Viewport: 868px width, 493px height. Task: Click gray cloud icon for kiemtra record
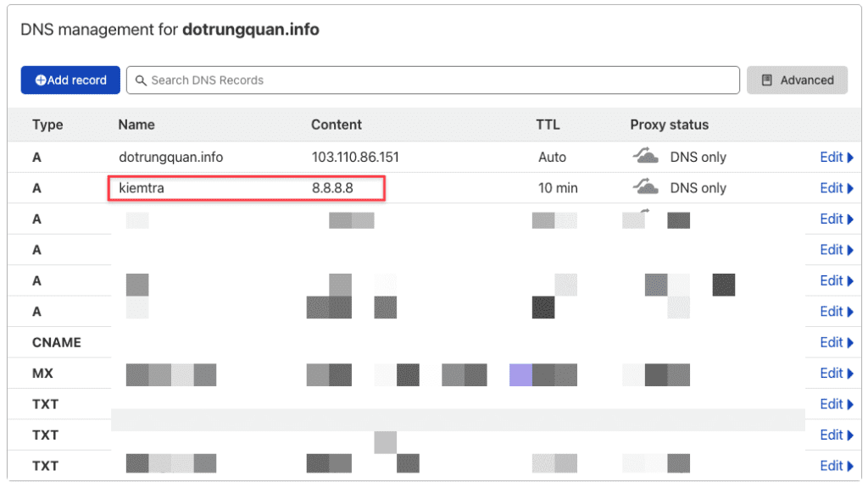[x=646, y=187]
